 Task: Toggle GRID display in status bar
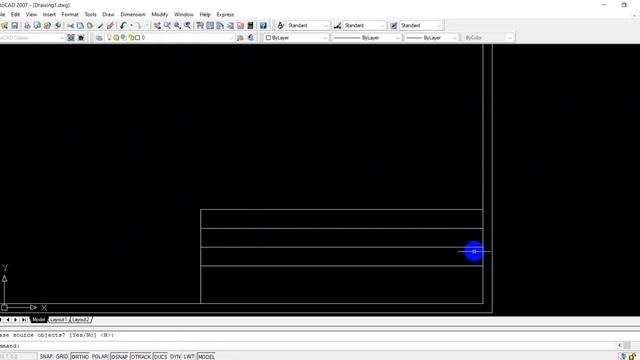click(x=62, y=356)
